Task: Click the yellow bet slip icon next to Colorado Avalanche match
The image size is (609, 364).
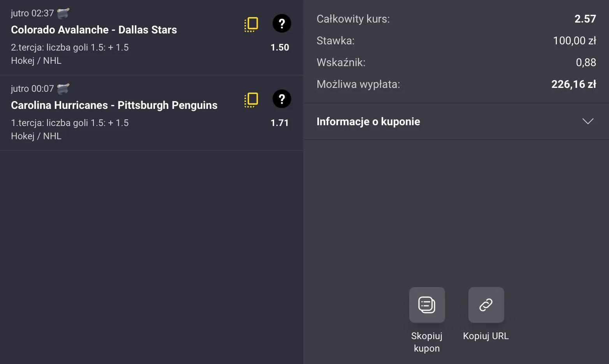Action: pos(251,24)
